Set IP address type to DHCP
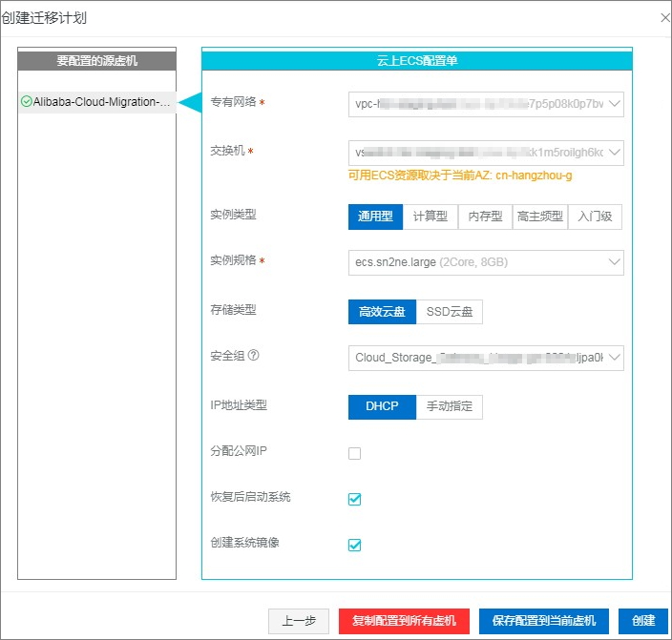 pyautogui.click(x=382, y=407)
